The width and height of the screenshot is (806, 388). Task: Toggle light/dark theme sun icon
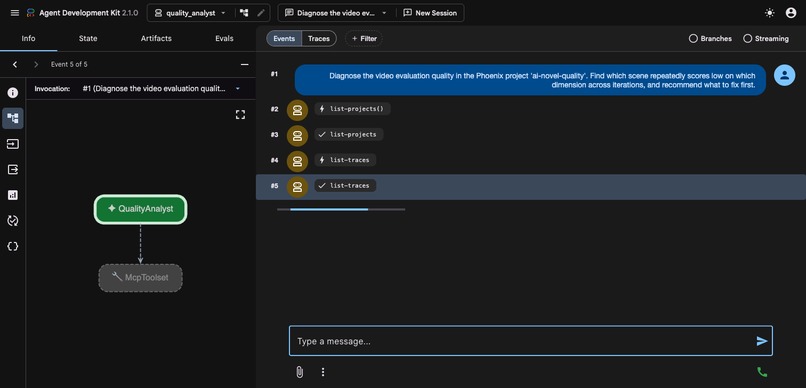(770, 13)
